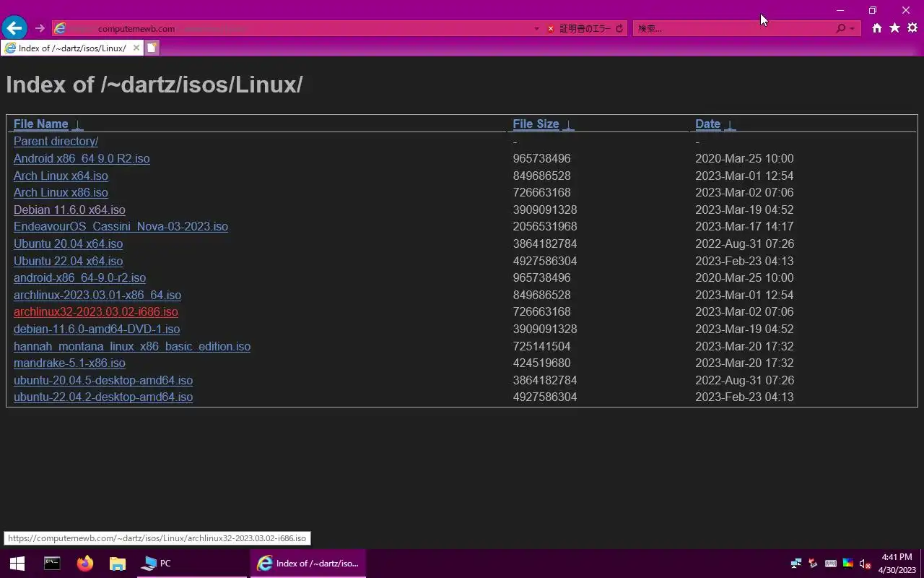924x578 pixels.
Task: Open the Windows Start menu
Action: pyautogui.click(x=17, y=564)
